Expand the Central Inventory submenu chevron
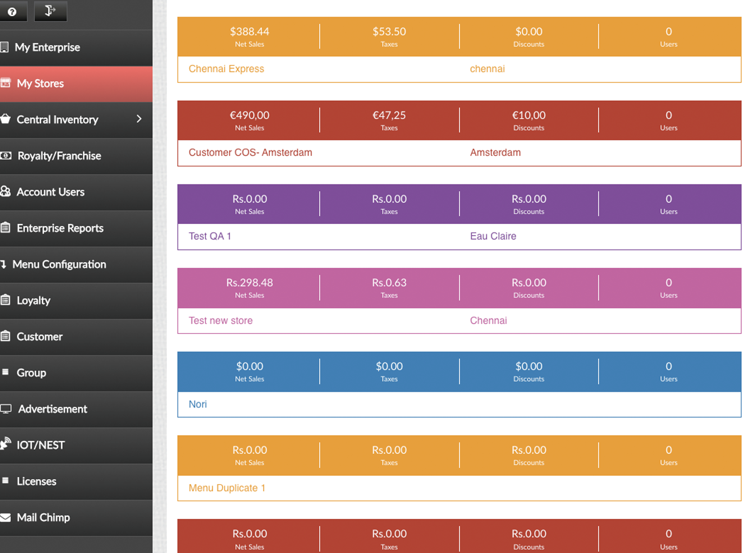This screenshot has height=553, width=756. click(139, 119)
